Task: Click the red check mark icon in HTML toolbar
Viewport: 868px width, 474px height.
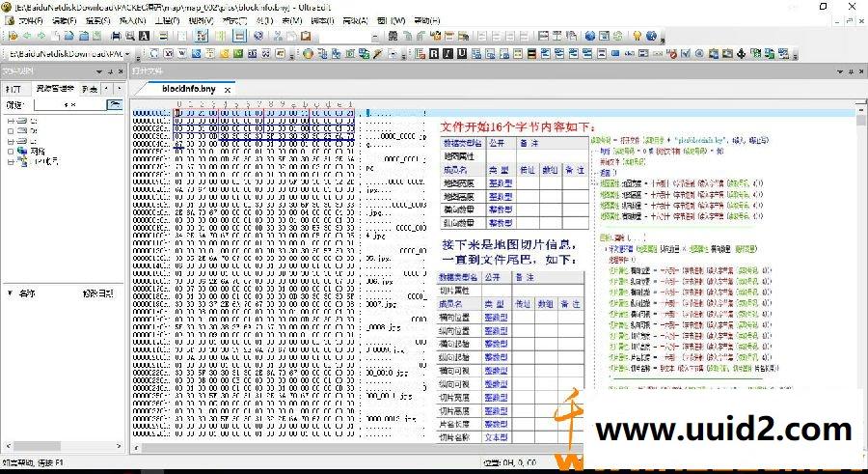Action: pos(671,54)
